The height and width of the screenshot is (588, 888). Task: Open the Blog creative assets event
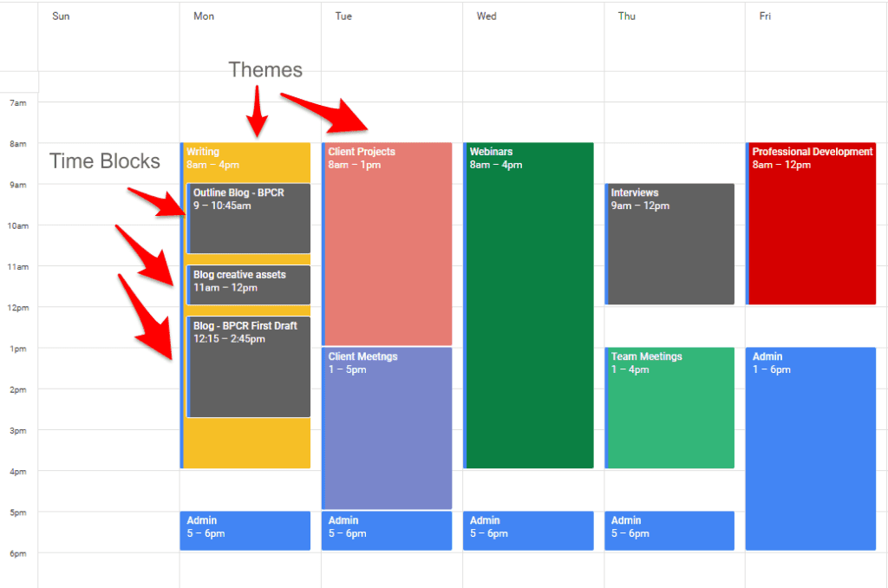click(x=249, y=284)
